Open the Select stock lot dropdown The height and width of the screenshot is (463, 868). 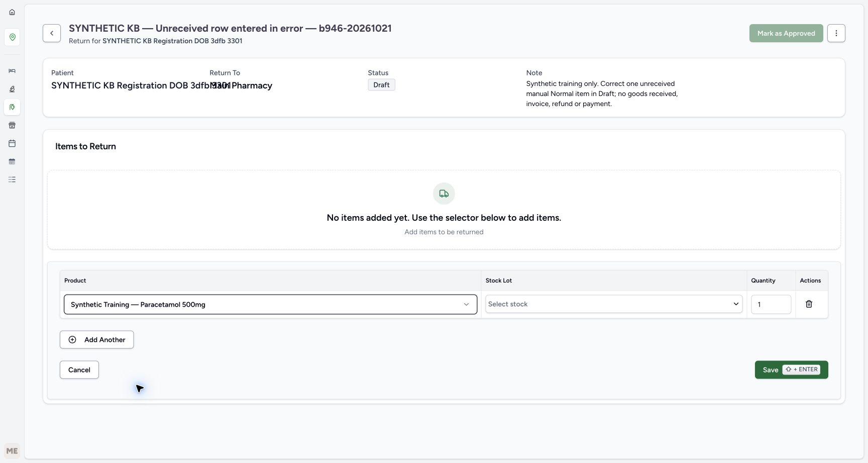[x=614, y=304]
